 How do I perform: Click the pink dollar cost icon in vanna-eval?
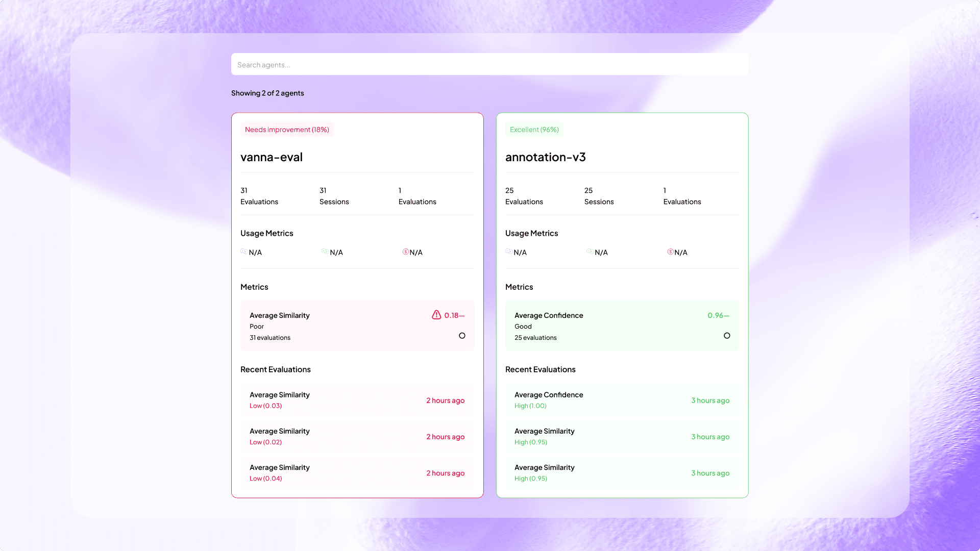click(405, 252)
